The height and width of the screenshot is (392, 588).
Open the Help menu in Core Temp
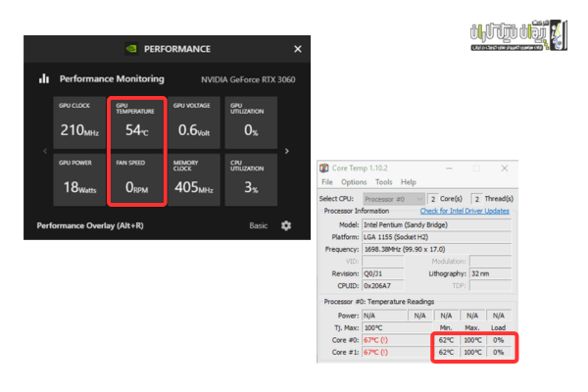coord(409,182)
